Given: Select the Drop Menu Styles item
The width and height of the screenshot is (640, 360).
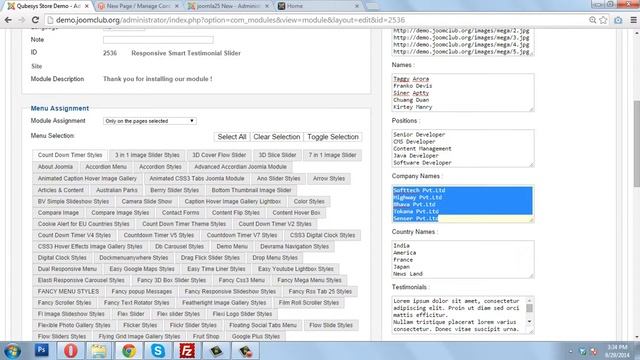Looking at the screenshot, I should coord(275,258).
